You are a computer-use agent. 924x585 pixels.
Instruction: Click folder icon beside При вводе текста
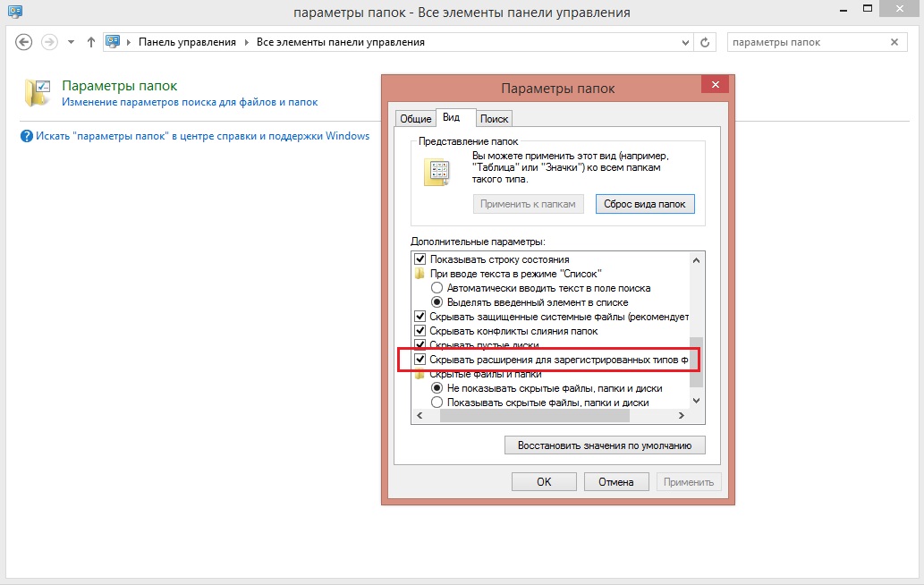pyautogui.click(x=420, y=274)
